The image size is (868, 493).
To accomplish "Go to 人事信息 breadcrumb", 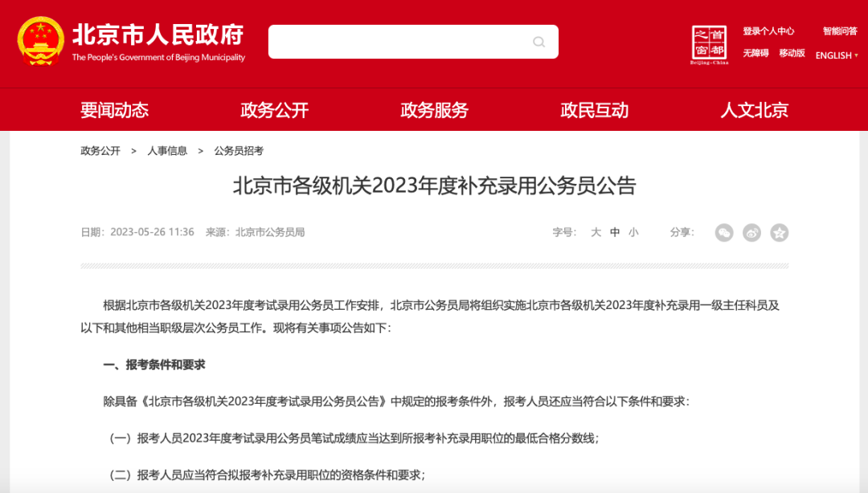I will [x=167, y=150].
